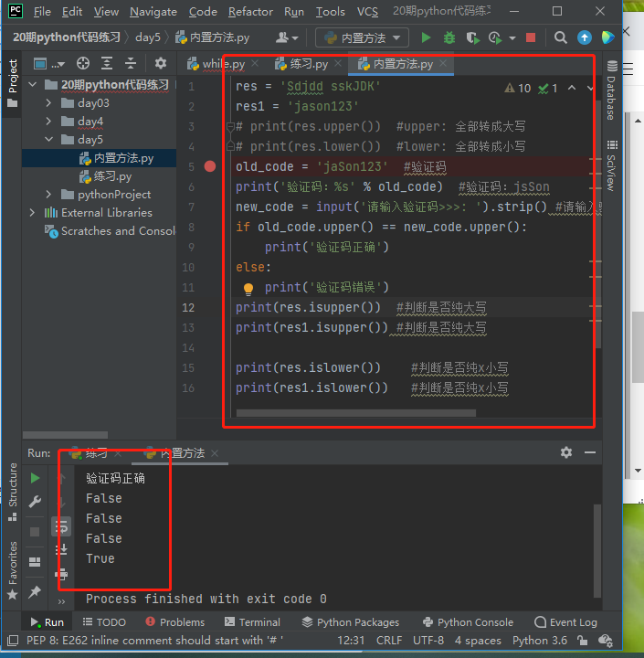Run with Coverage icon in toolbar
Screen dimensions: 644x658
pyautogui.click(x=473, y=37)
